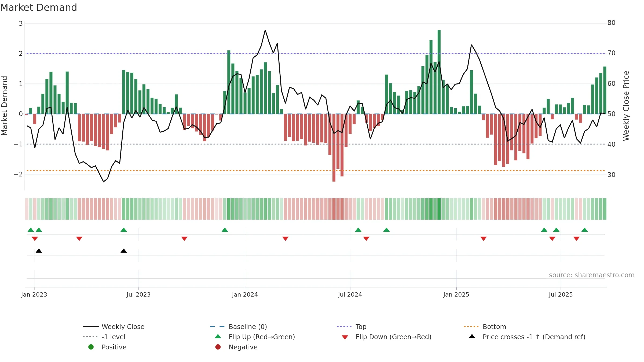Select the first black triangle marker near Jan 2023
Viewport: 644px width, 362px height.
[x=39, y=251]
